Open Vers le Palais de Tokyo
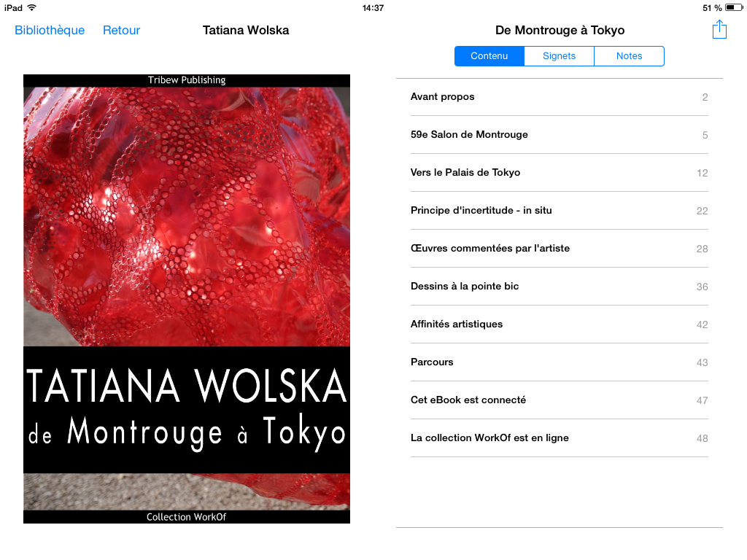Viewport: 747px width, 560px height. pos(560,173)
